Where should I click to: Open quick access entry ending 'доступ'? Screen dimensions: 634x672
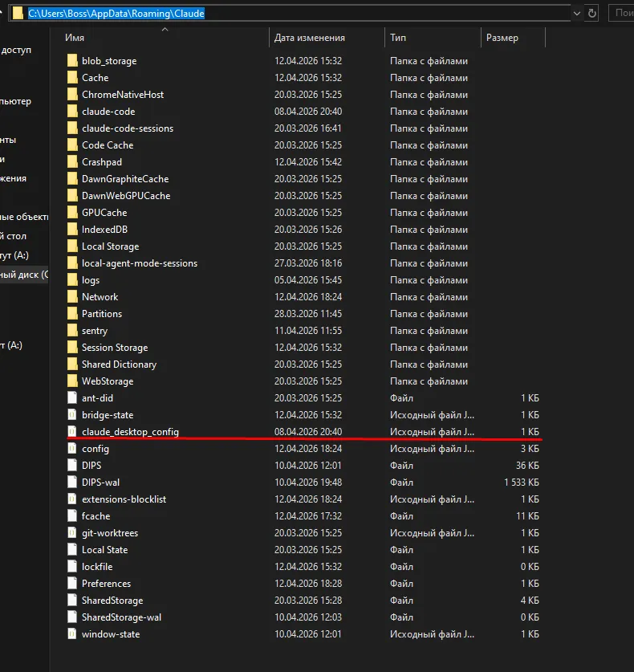pos(16,50)
